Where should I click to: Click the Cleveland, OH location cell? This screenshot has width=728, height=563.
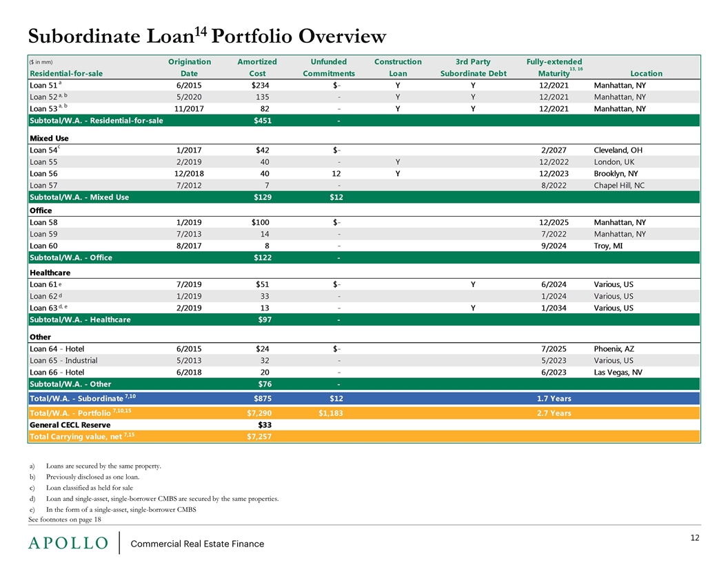(618, 150)
